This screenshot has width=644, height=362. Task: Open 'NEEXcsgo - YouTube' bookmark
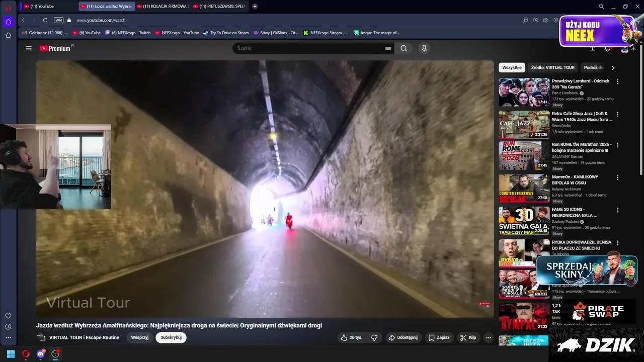(x=177, y=33)
